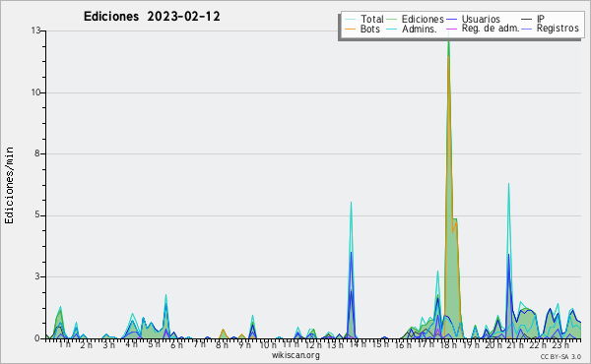Click the '6 h' x-axis label
The height and width of the screenshot is (364, 591).
tap(176, 344)
